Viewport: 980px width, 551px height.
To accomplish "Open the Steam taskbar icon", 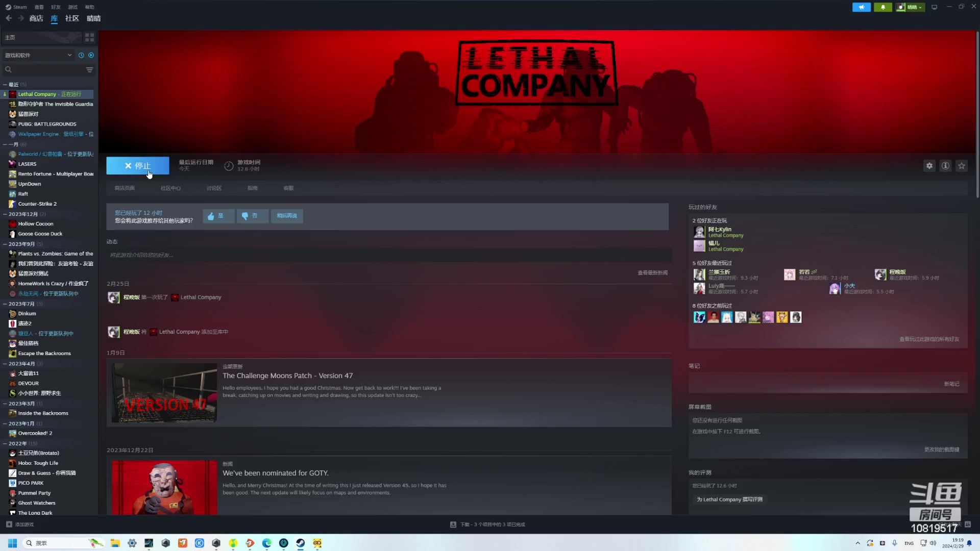I will [x=300, y=543].
